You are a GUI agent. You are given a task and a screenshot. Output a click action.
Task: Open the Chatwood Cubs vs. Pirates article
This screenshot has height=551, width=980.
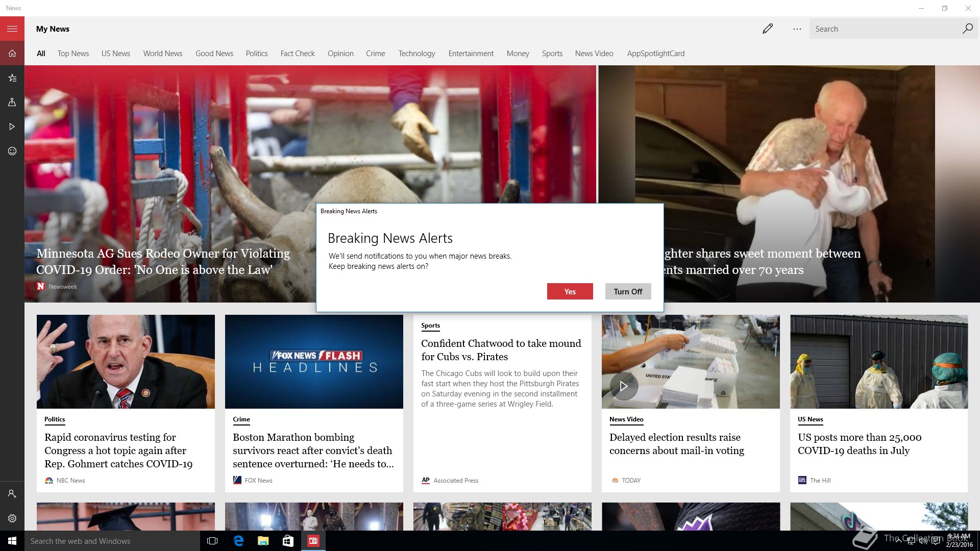(x=501, y=350)
